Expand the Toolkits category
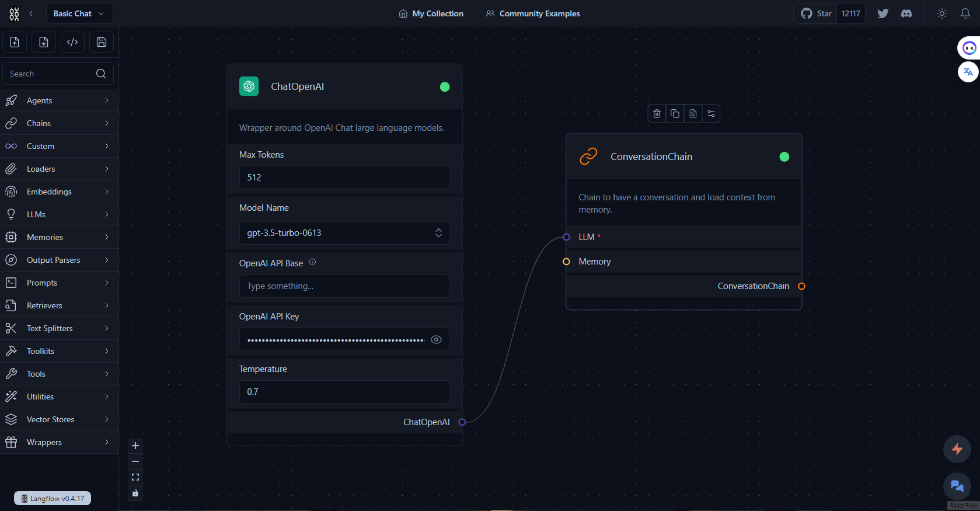The image size is (980, 511). (59, 351)
